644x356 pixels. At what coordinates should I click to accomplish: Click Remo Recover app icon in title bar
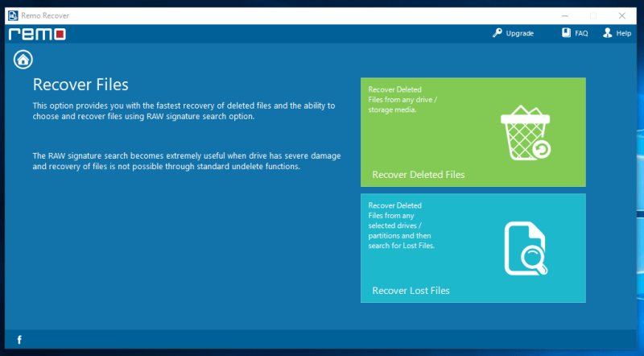tap(13, 15)
